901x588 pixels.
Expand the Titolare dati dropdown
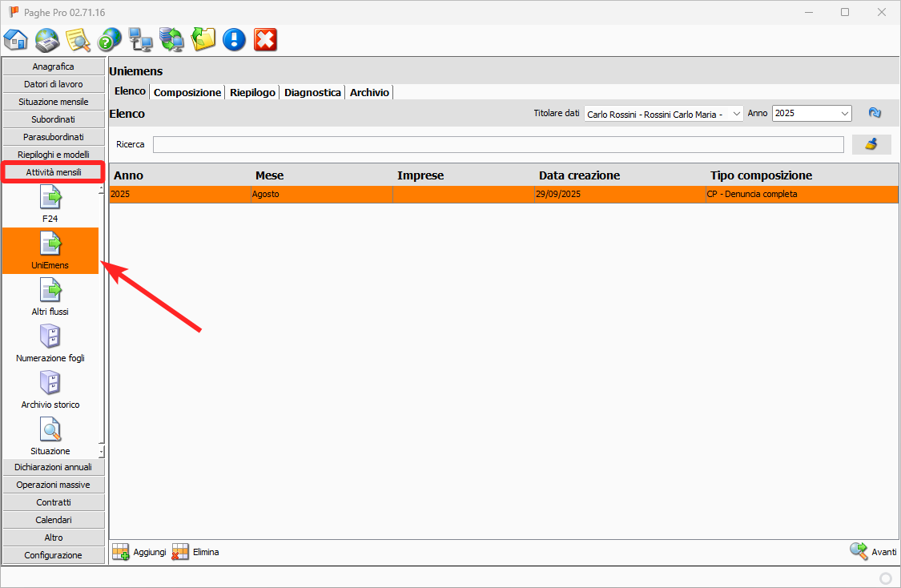(x=737, y=114)
